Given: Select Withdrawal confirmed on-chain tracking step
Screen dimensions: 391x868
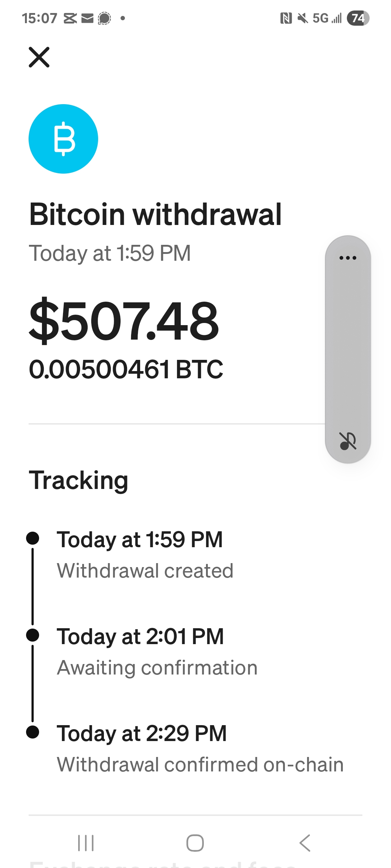Looking at the screenshot, I should 200,765.
